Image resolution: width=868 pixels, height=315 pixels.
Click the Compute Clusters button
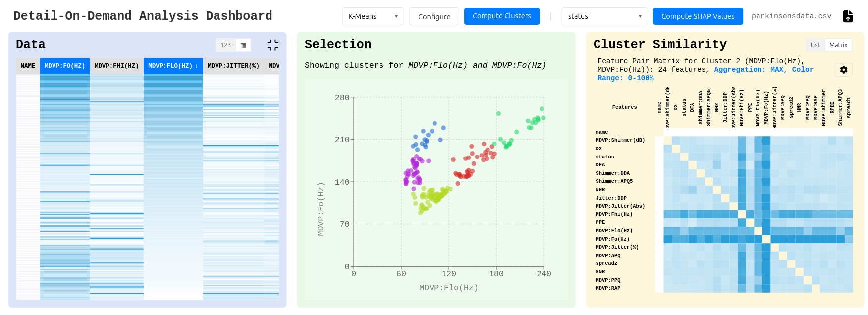(x=501, y=16)
